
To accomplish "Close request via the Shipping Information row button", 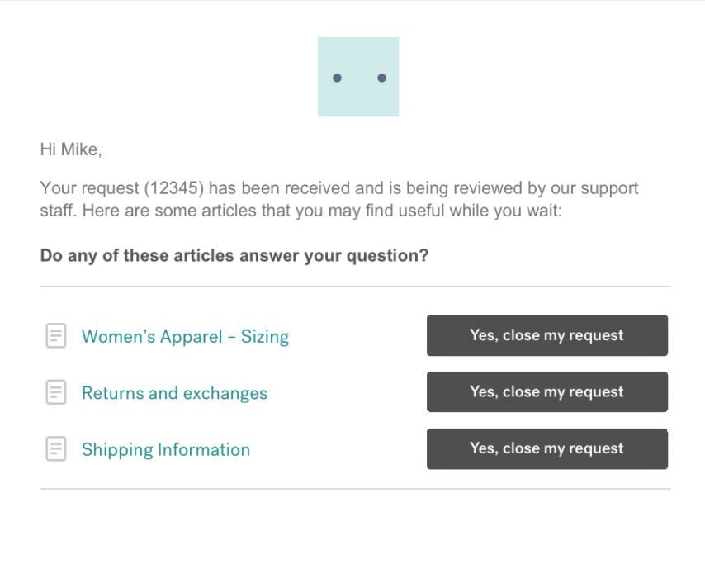I will [x=547, y=449].
